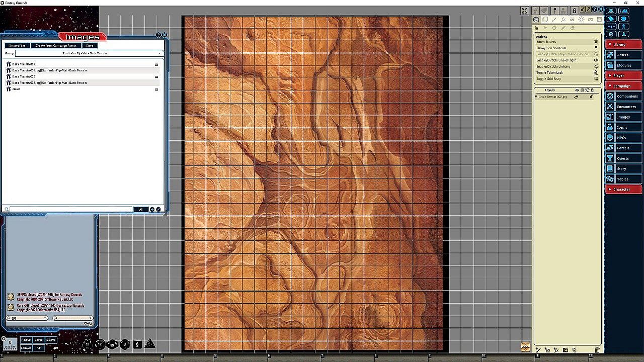This screenshot has width=644, height=362.
Task: Click the four-sided d4 die
Action: pyautogui.click(x=149, y=344)
